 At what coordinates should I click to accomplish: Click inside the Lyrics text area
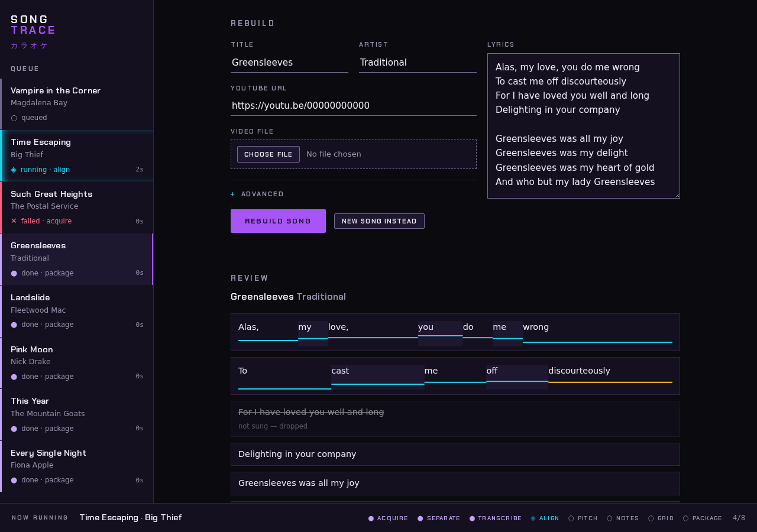[584, 126]
